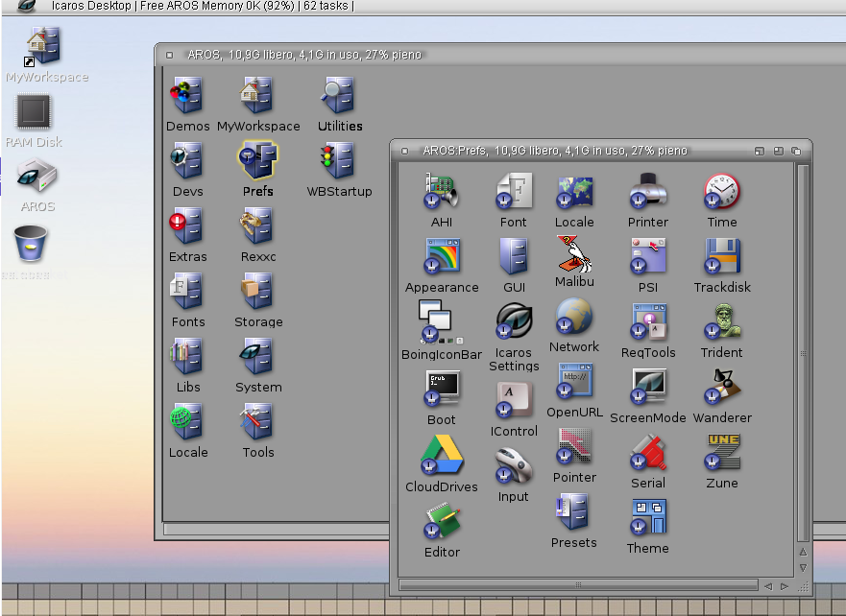Open the Boot Grub preferences icon
This screenshot has height=616, width=846.
coord(442,388)
